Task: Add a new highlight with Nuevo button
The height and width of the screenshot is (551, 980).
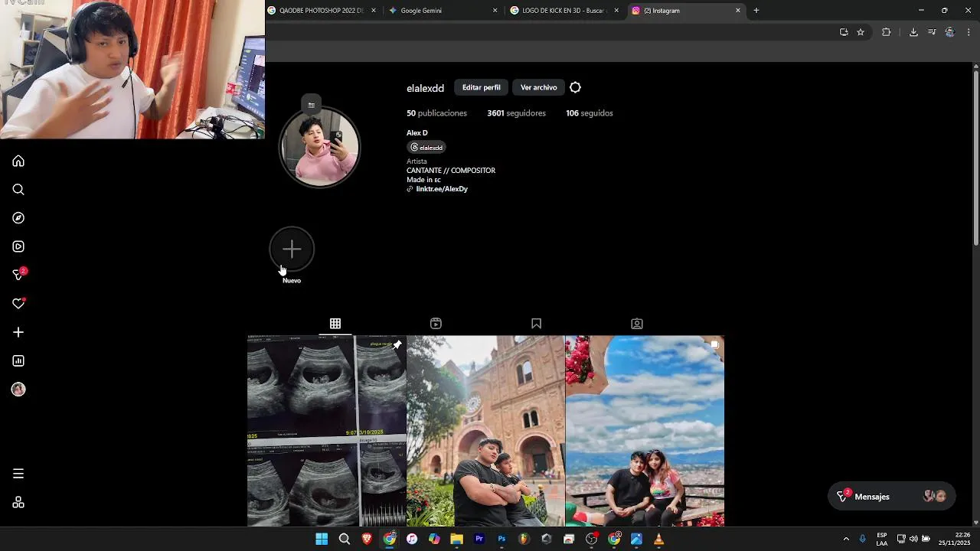Action: click(x=292, y=256)
